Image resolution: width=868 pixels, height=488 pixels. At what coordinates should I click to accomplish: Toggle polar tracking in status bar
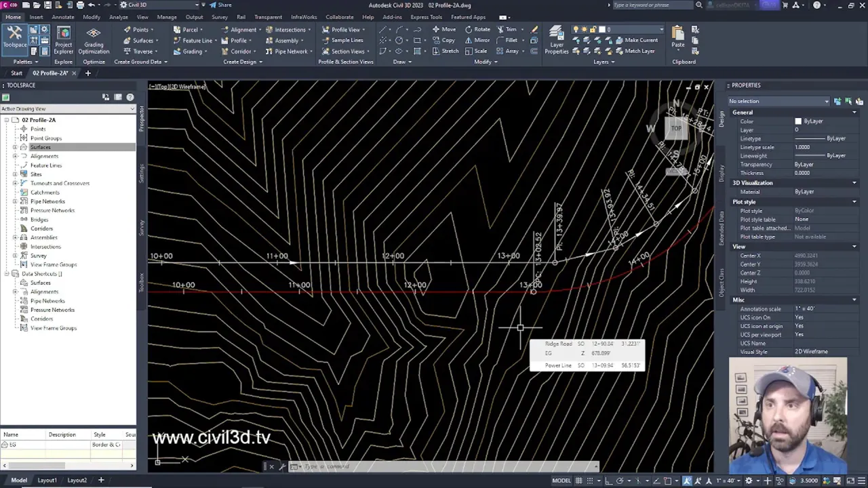tap(619, 481)
